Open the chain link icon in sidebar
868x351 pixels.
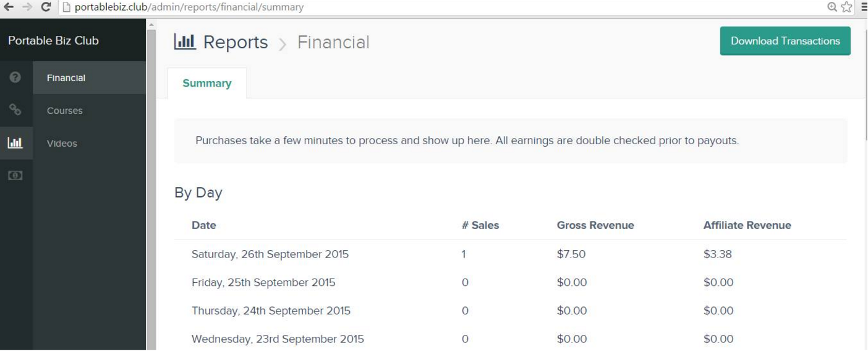click(15, 110)
